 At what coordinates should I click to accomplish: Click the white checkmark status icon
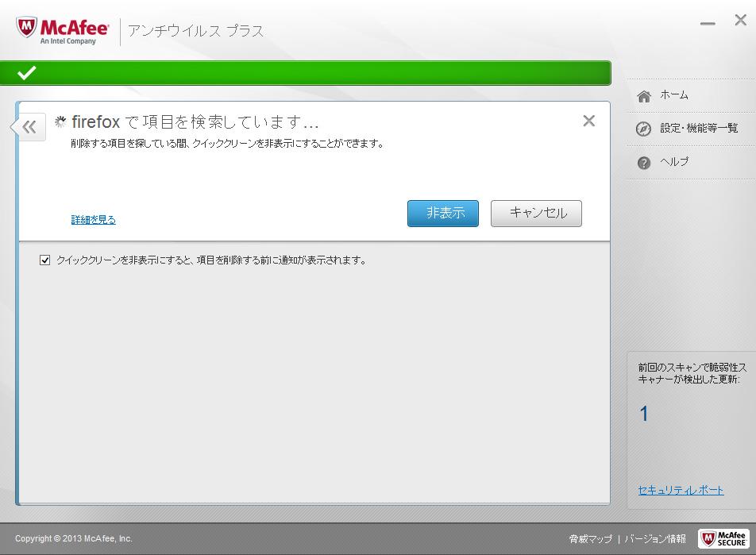(26, 73)
